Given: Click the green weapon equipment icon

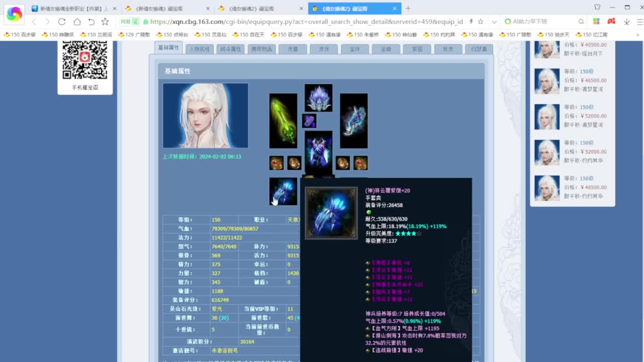Looking at the screenshot, I should pos(283,121).
